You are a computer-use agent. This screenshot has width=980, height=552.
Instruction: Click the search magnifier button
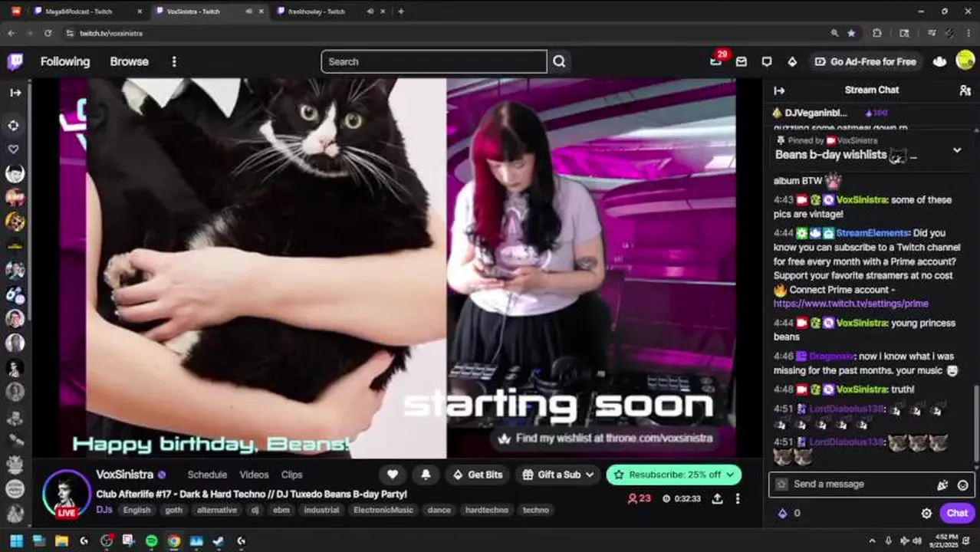[559, 61]
